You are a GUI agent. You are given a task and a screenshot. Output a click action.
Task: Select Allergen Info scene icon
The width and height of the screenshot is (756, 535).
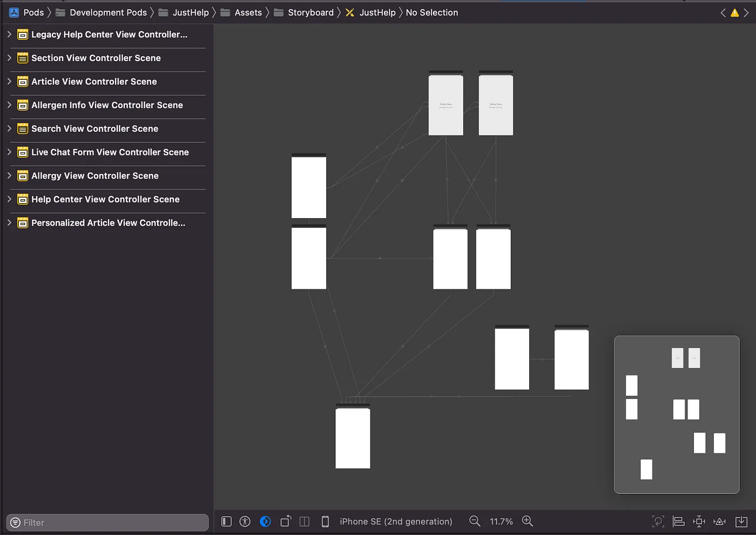point(23,105)
